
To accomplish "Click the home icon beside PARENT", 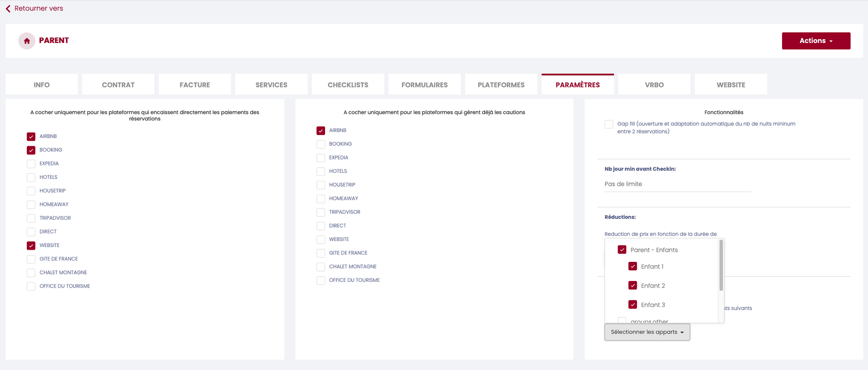I will pos(27,41).
